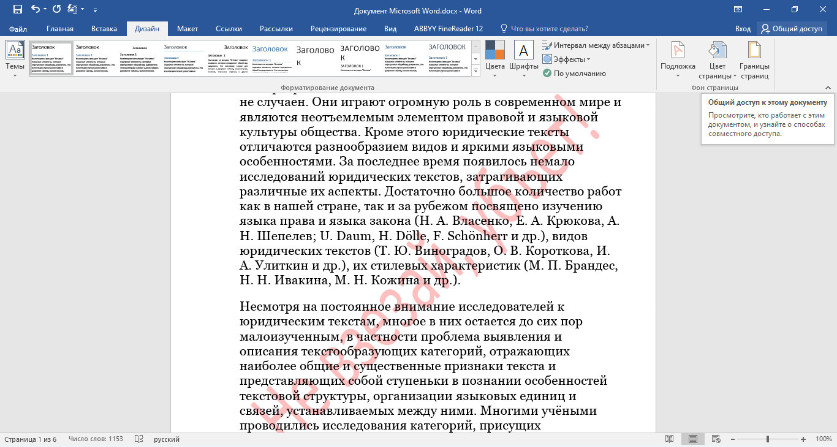The image size is (837, 447).
Task: Switch to Web Layout view icon
Action: point(716,439)
